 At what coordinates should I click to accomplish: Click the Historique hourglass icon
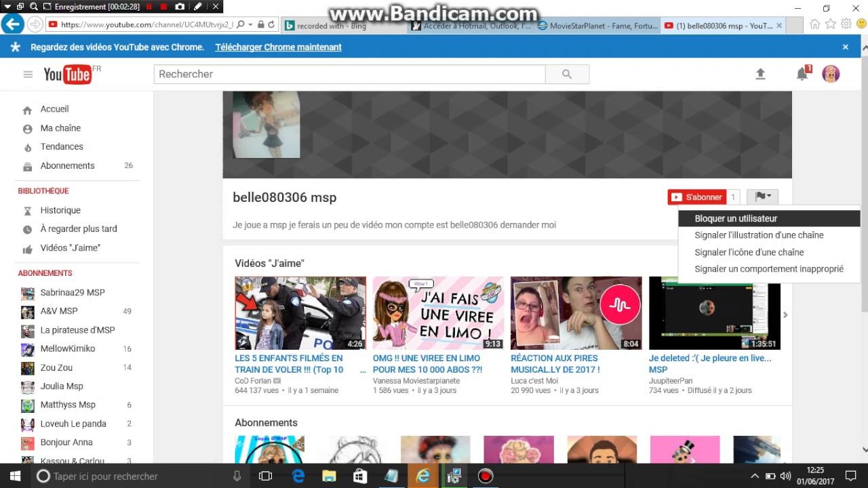coord(28,211)
